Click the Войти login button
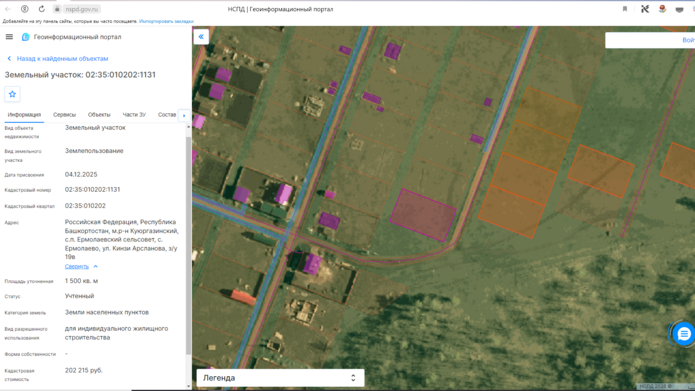 coord(688,40)
